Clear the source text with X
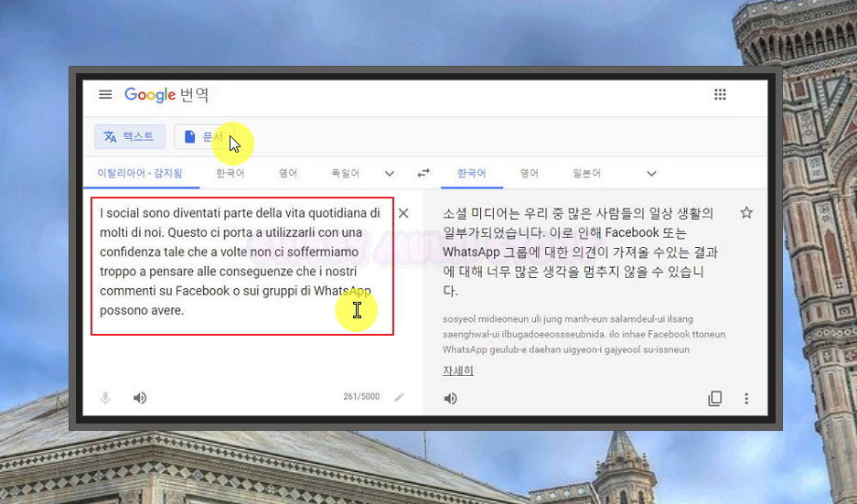The width and height of the screenshot is (857, 504). coord(403,213)
